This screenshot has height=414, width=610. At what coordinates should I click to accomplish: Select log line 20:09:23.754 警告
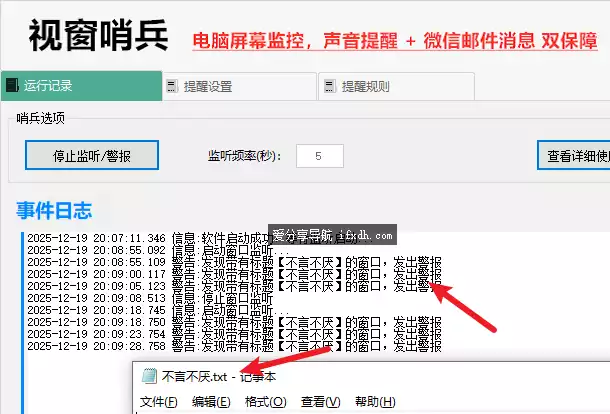pos(235,334)
